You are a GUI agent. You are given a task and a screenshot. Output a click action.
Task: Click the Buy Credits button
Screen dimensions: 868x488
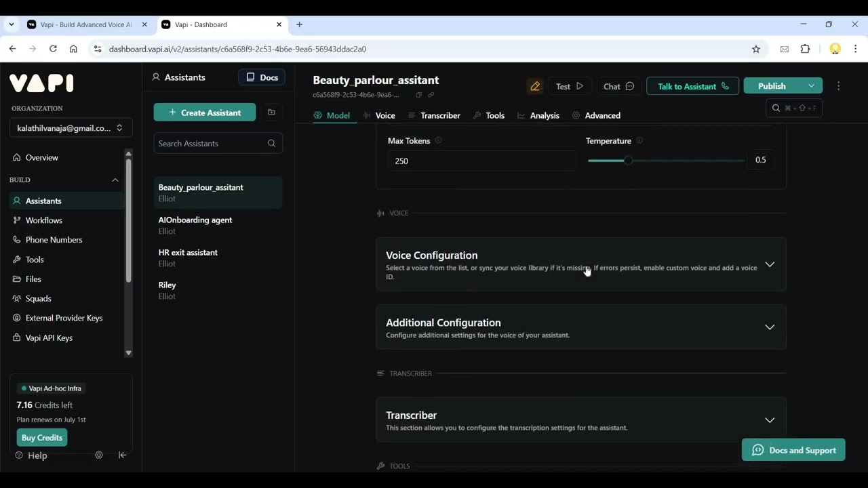pyautogui.click(x=42, y=438)
